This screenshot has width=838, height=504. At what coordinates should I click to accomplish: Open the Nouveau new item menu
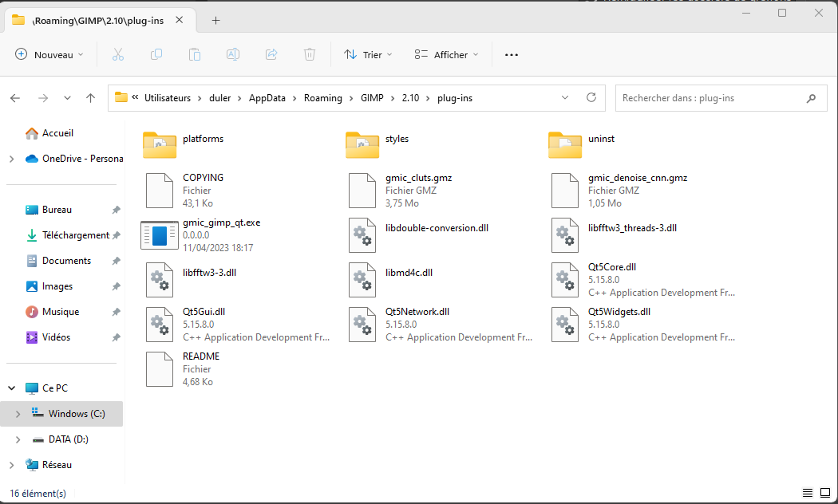click(x=50, y=55)
